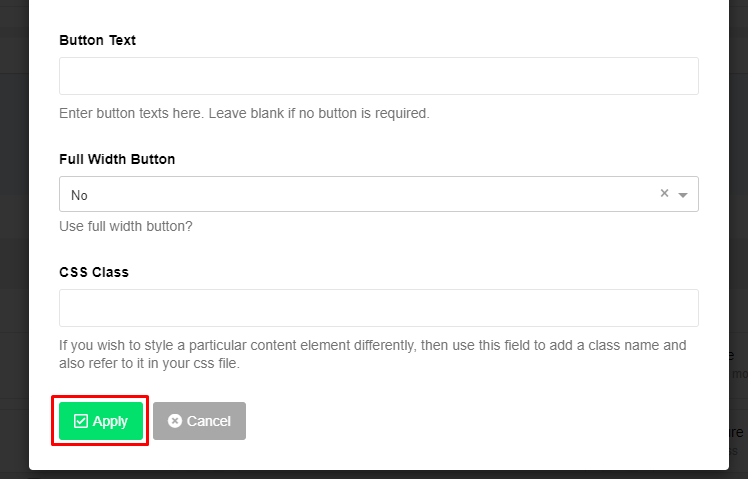Cancel the dialog changes

pos(199,421)
